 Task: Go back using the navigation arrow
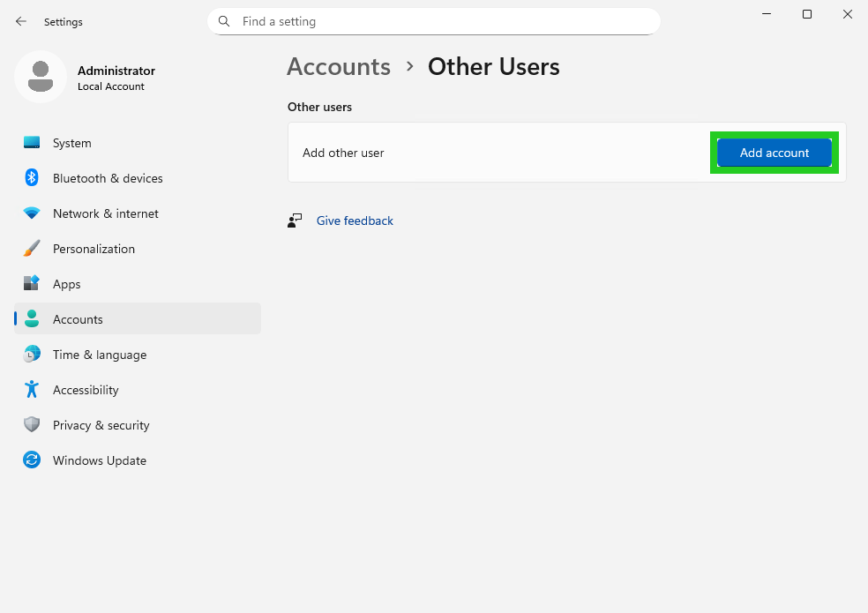[x=20, y=21]
